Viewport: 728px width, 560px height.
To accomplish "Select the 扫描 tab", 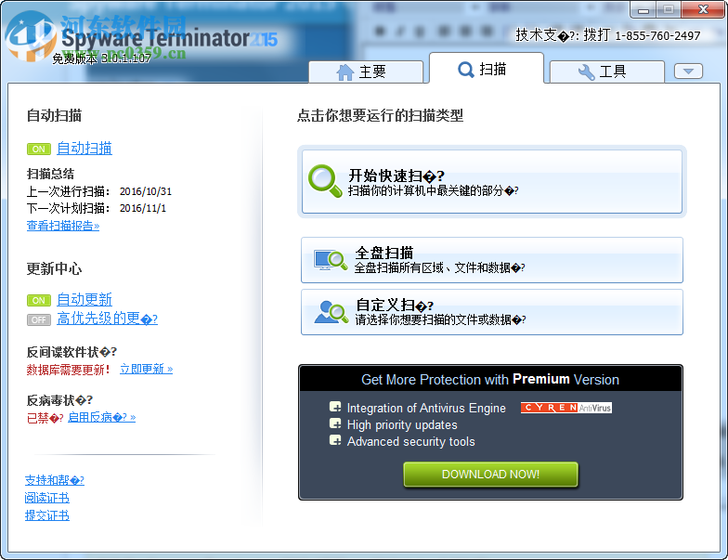I will click(487, 69).
